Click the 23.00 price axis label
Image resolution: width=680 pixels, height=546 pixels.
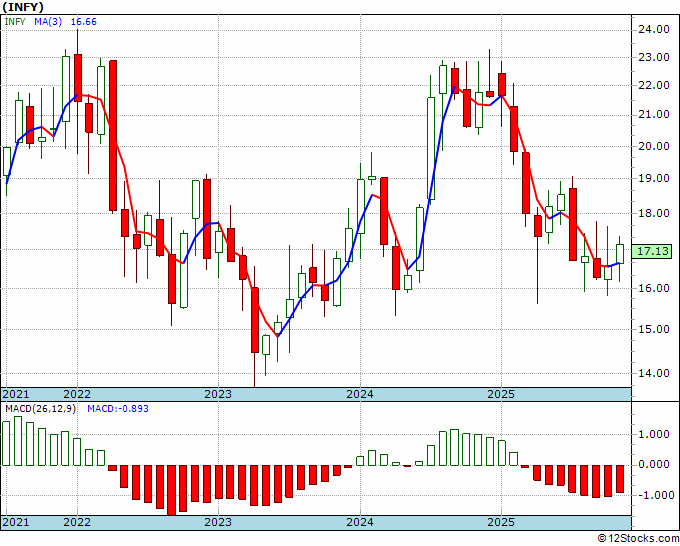click(x=654, y=57)
